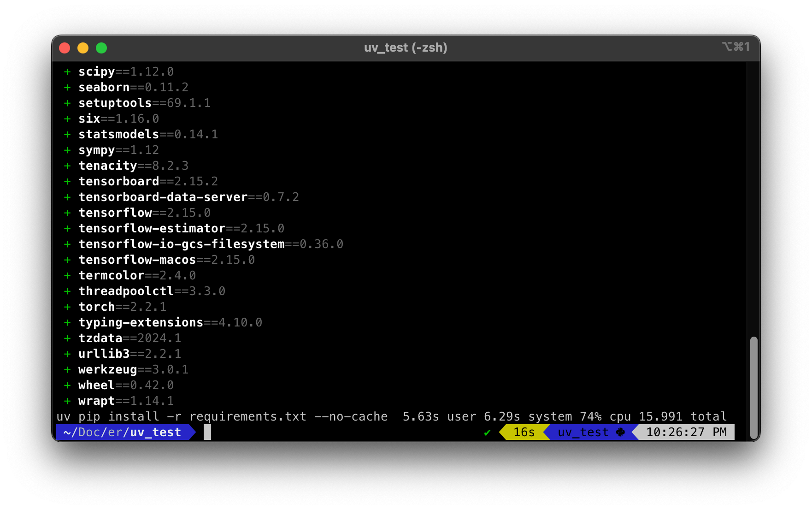This screenshot has height=510, width=812.
Task: Click the "werkzeug==3.0.1" line
Action: [x=126, y=369]
